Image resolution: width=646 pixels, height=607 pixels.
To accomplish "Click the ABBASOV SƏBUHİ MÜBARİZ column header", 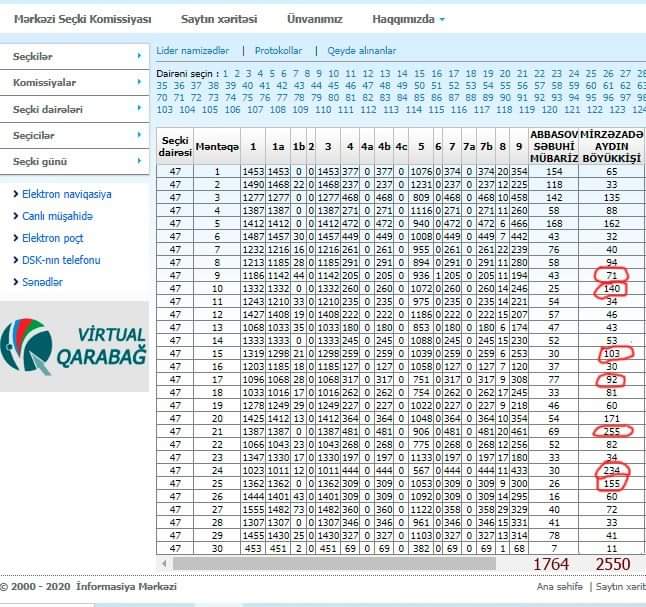I will coord(554,146).
